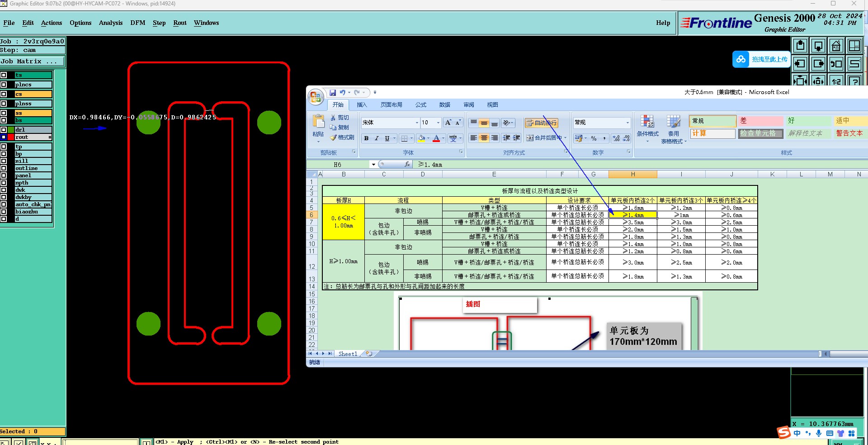Click the Job Matrix button

click(33, 62)
